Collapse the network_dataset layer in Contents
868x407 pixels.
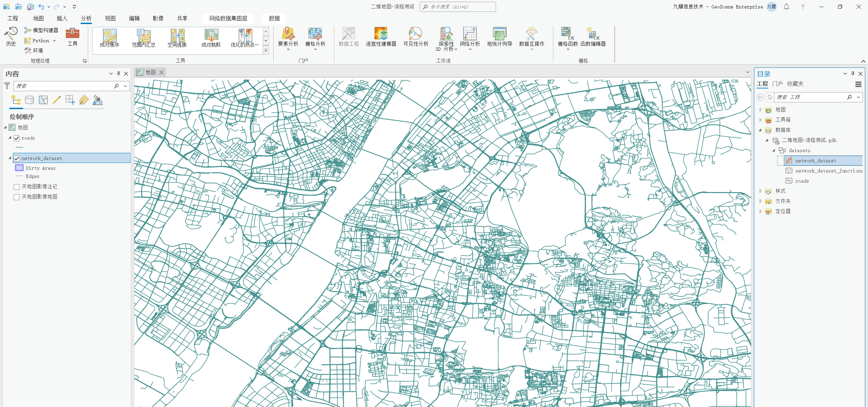click(10, 158)
